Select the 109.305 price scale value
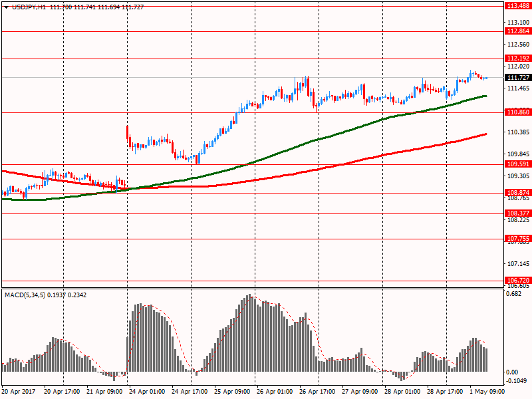The width and height of the screenshot is (532, 399). coord(518,176)
